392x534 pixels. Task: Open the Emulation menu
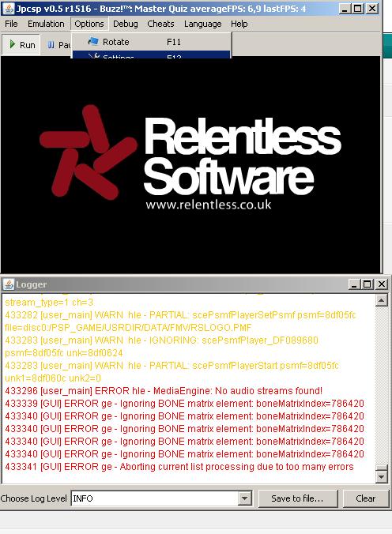pyautogui.click(x=46, y=24)
